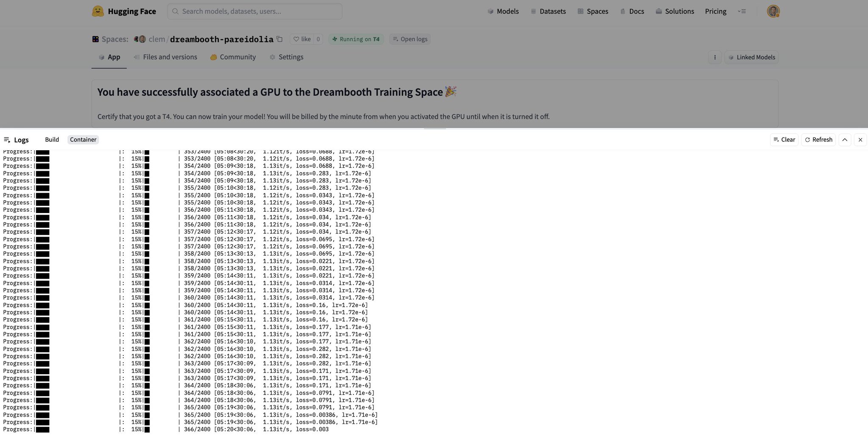The height and width of the screenshot is (437, 868).
Task: Click the 354/2400 log line with loss=0.0688
Action: click(x=189, y=166)
